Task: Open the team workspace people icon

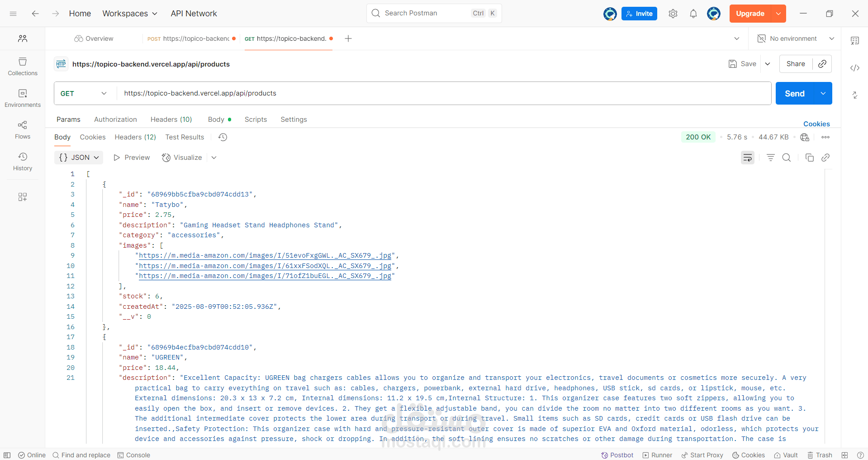Action: tap(23, 38)
